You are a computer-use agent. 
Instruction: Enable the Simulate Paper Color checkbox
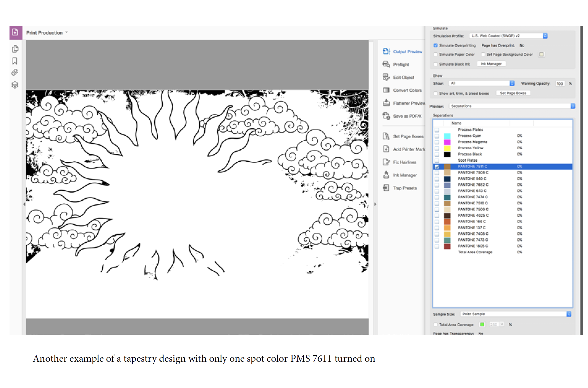pyautogui.click(x=435, y=54)
